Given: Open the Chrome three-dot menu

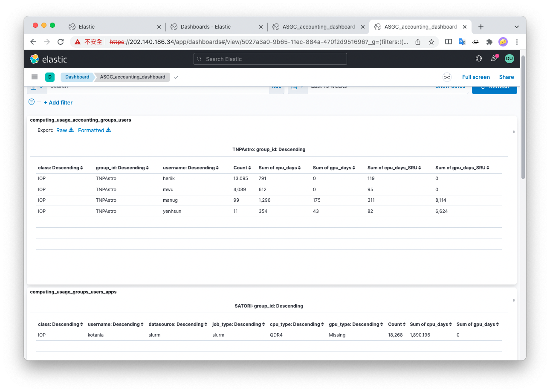Looking at the screenshot, I should pyautogui.click(x=517, y=42).
